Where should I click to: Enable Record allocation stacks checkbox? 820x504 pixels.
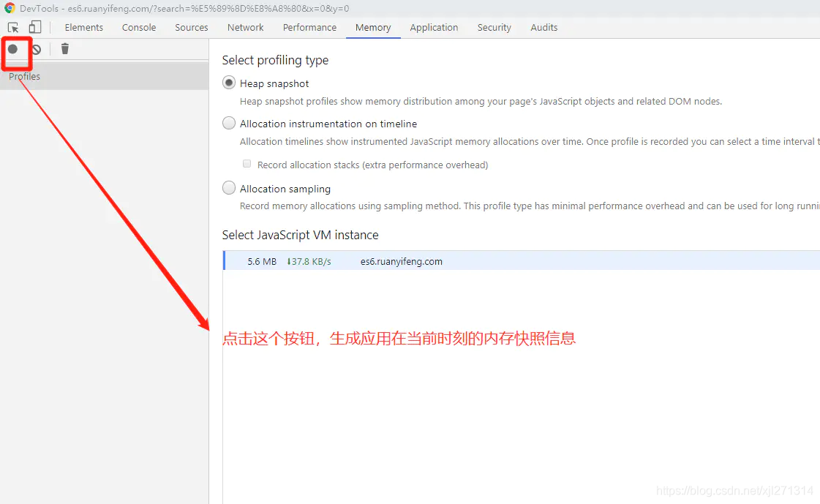tap(247, 164)
